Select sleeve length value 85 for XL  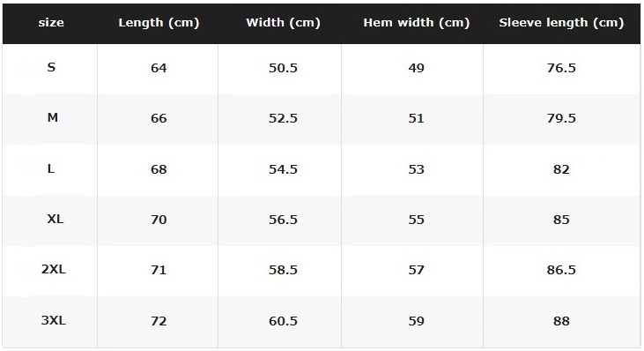coord(561,220)
